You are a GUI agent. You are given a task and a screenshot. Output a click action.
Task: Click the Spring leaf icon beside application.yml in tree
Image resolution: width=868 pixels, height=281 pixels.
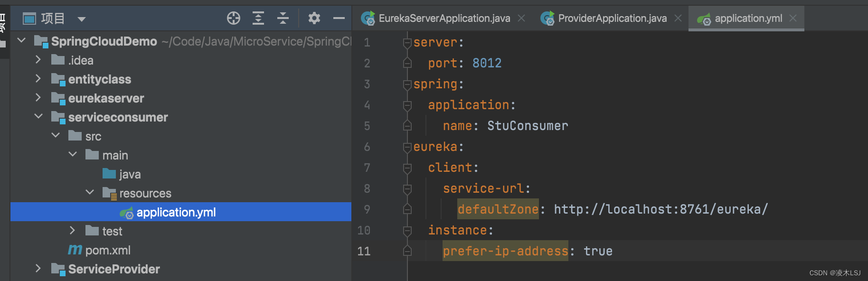pos(127,213)
